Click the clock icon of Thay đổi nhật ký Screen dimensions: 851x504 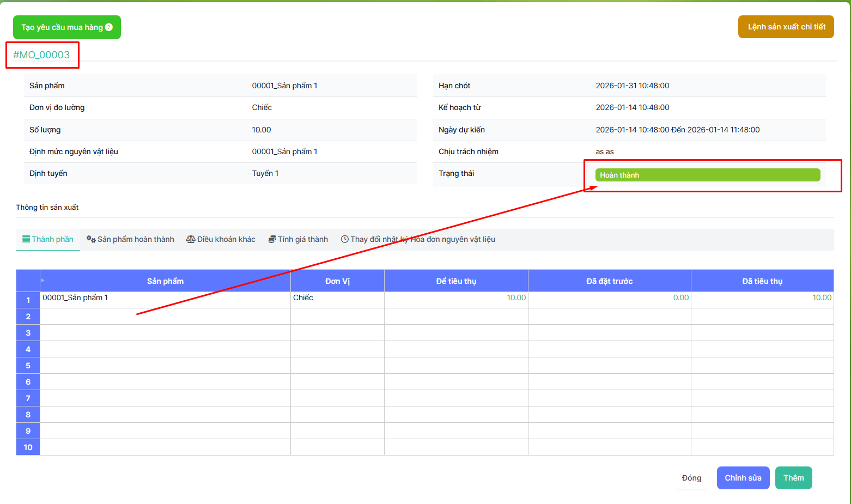point(345,239)
